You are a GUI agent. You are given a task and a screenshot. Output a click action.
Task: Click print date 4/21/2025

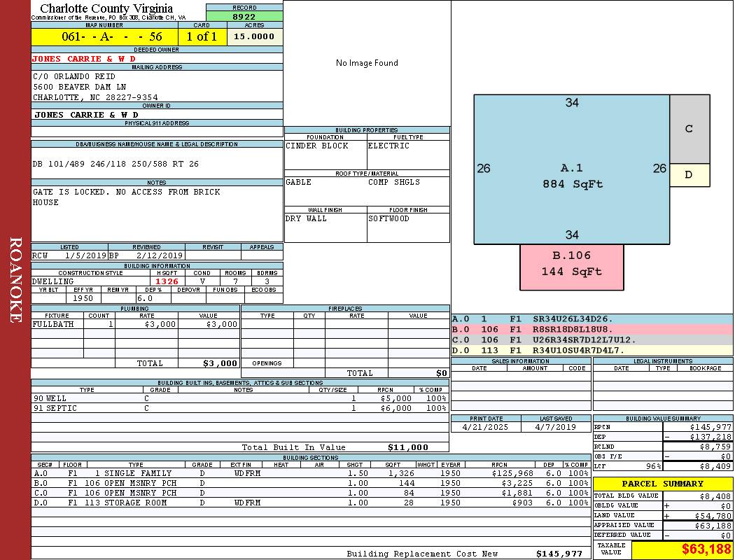point(485,428)
